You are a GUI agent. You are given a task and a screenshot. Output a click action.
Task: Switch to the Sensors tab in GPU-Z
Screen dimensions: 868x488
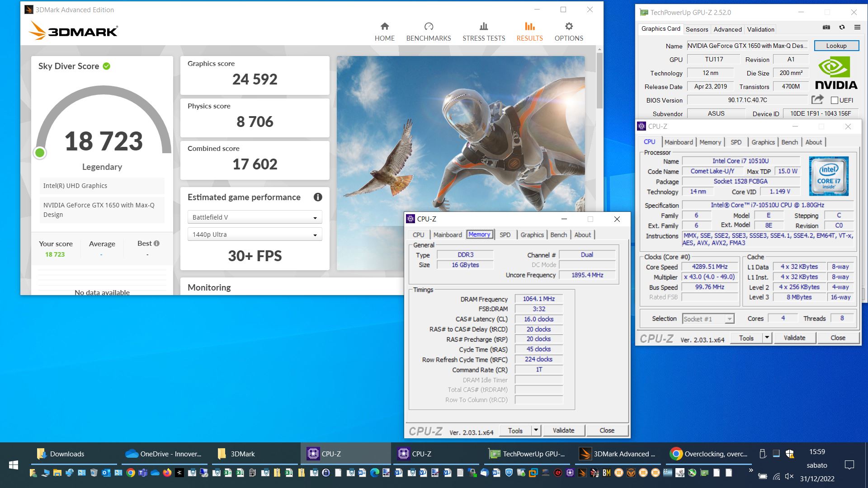click(697, 29)
